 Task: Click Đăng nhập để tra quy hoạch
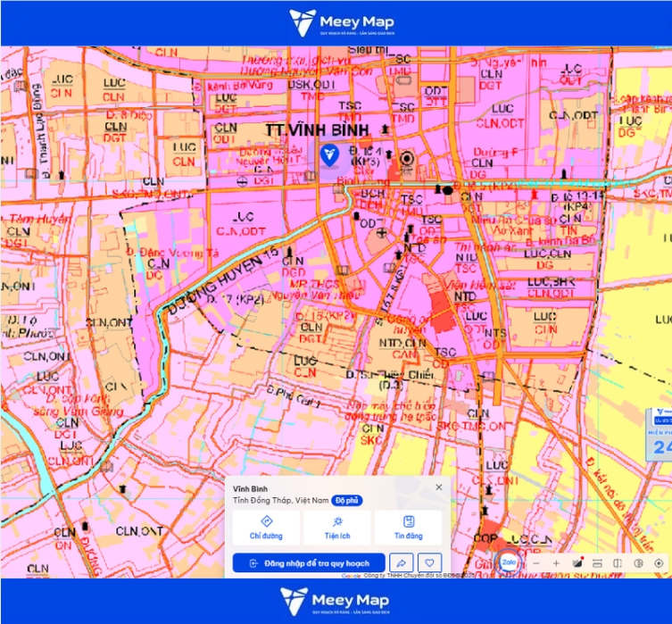coord(309,562)
